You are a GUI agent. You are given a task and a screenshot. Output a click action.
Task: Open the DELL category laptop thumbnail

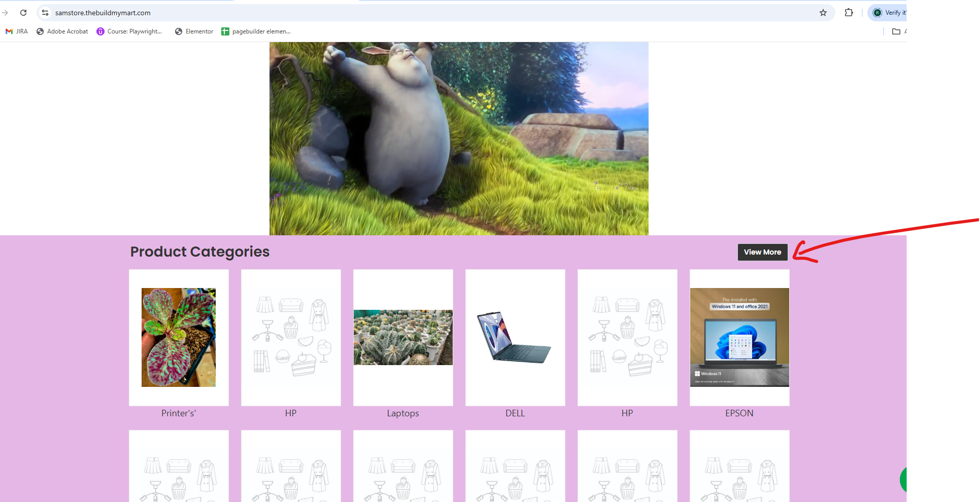[x=515, y=338]
